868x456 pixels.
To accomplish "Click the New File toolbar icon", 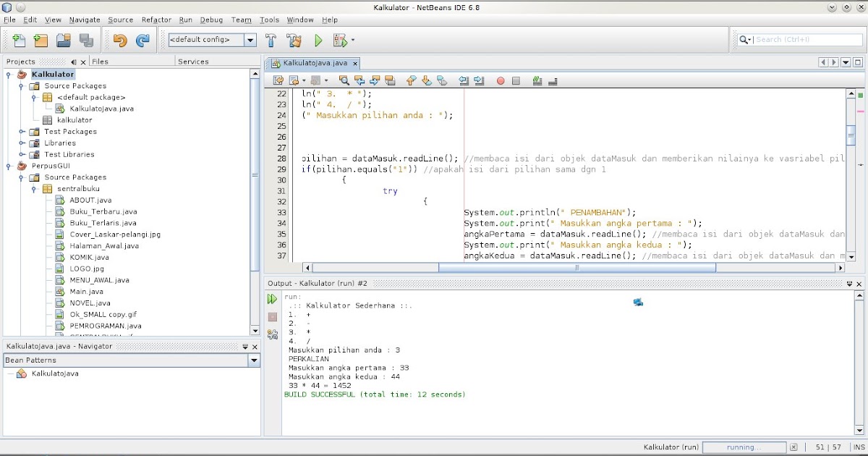I will pyautogui.click(x=19, y=41).
